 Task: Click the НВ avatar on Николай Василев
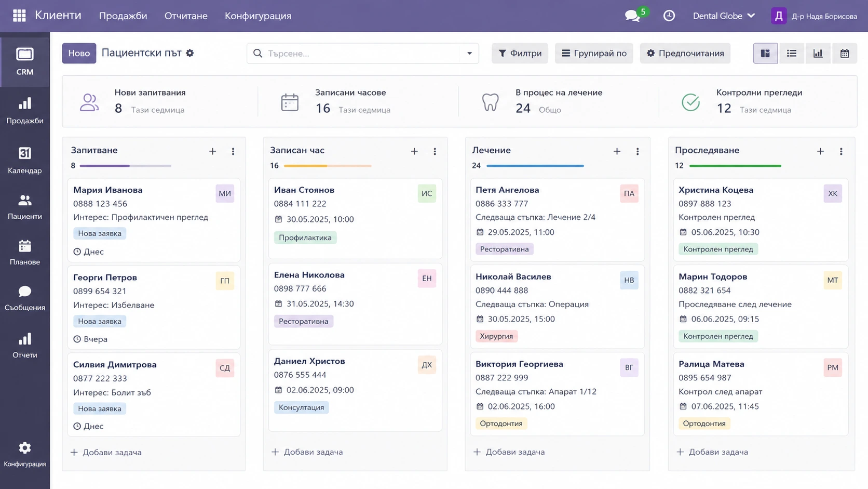point(629,280)
